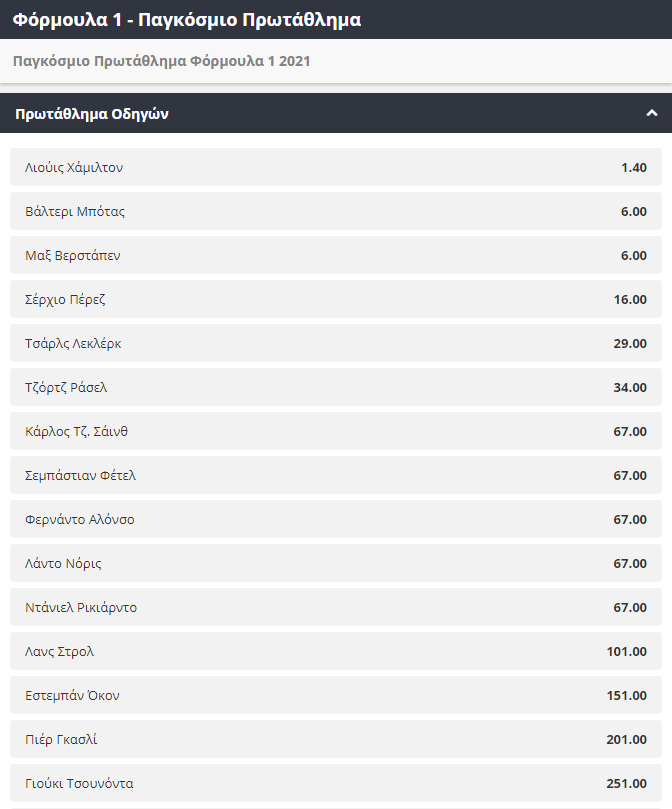
Task: Click Φόρμουλα 1 - Παγκόσμιο Πρωτάθλημα page title
Action: tap(187, 19)
